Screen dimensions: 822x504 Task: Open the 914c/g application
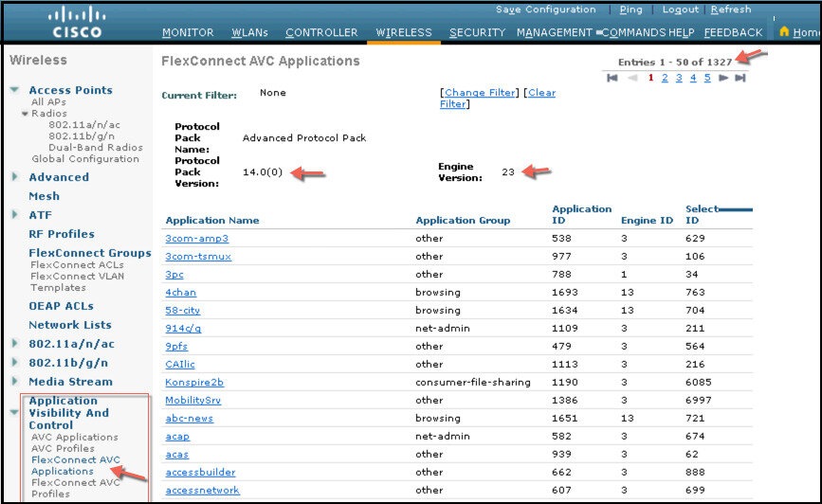pyautogui.click(x=183, y=329)
